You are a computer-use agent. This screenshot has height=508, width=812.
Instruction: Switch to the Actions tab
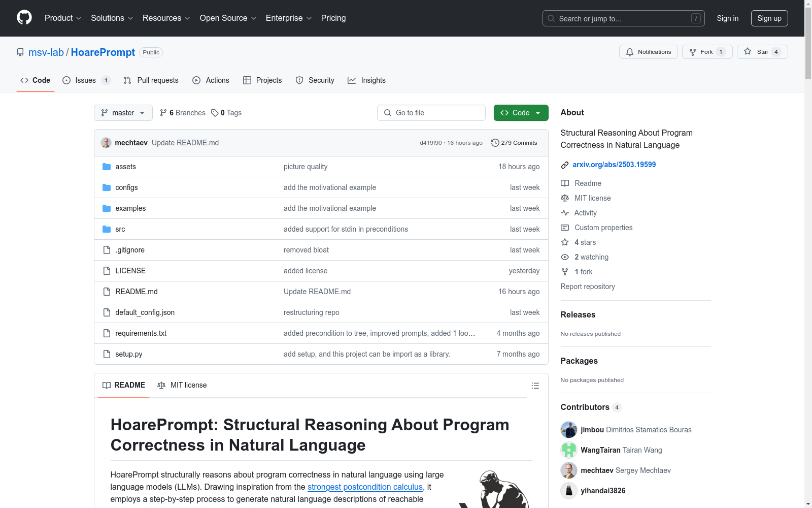[211, 80]
